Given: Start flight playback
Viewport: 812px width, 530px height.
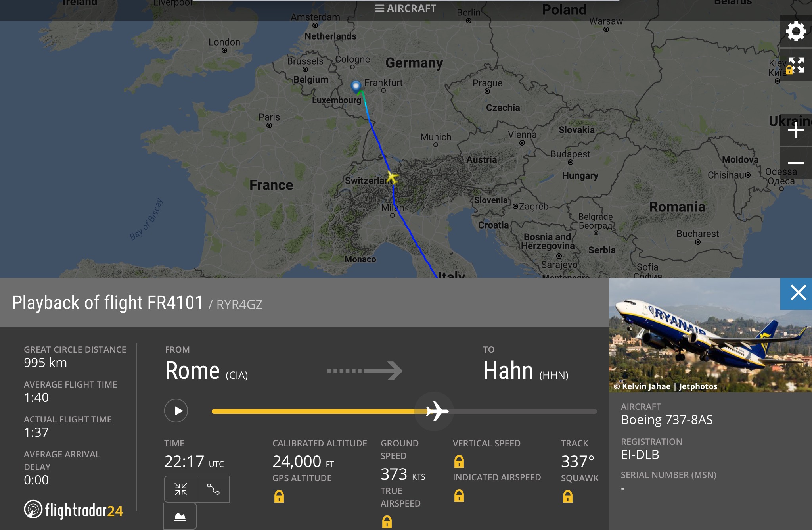Looking at the screenshot, I should click(176, 411).
